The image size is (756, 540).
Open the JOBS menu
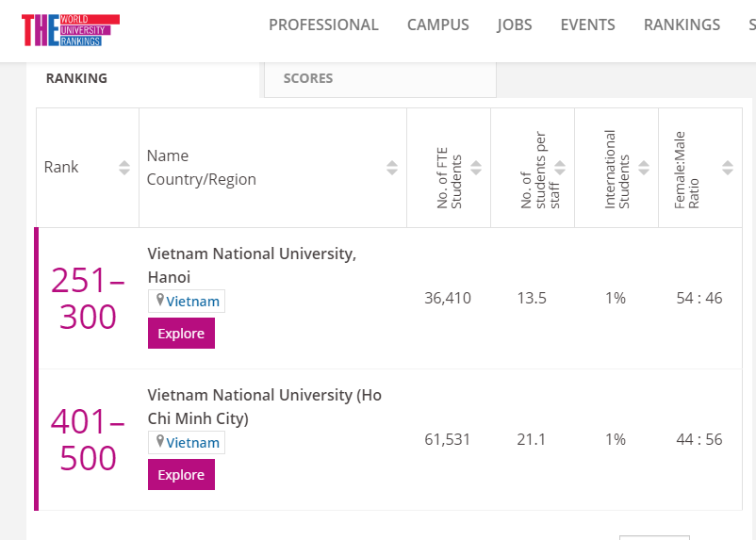click(x=515, y=25)
